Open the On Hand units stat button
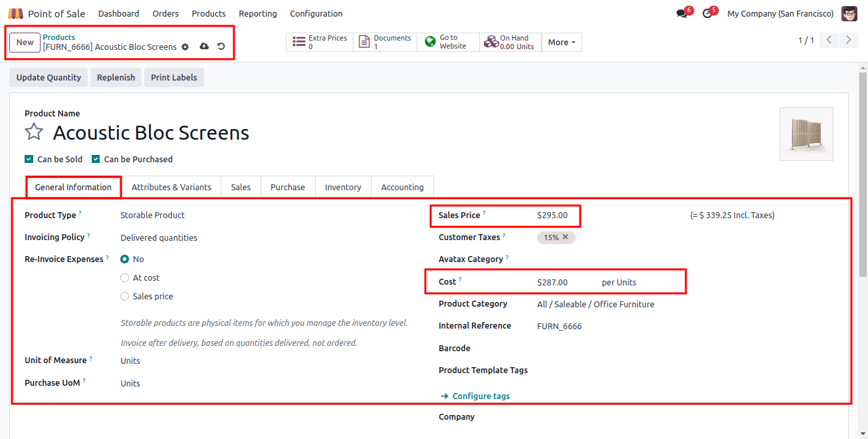 [x=510, y=42]
